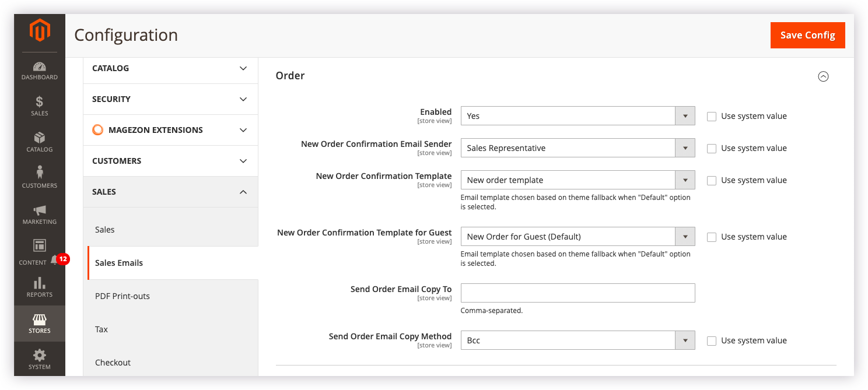The image size is (868, 390).
Task: Enable Use system value for Send Order Email Copy Method
Action: (712, 340)
